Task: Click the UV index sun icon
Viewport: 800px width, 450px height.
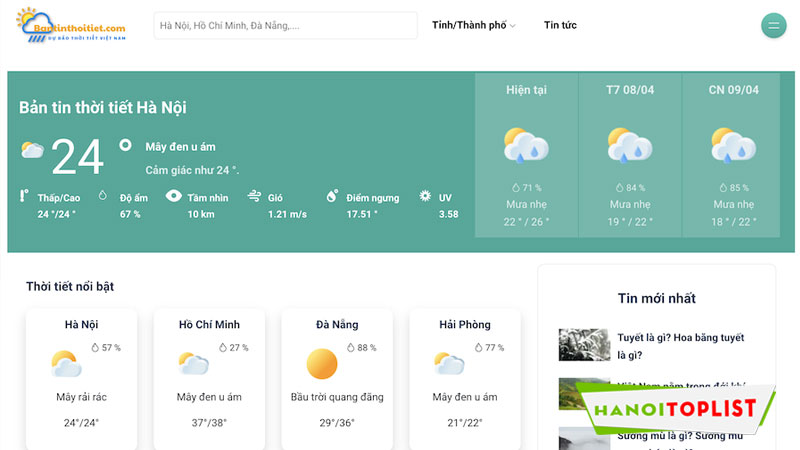Action: [x=426, y=197]
